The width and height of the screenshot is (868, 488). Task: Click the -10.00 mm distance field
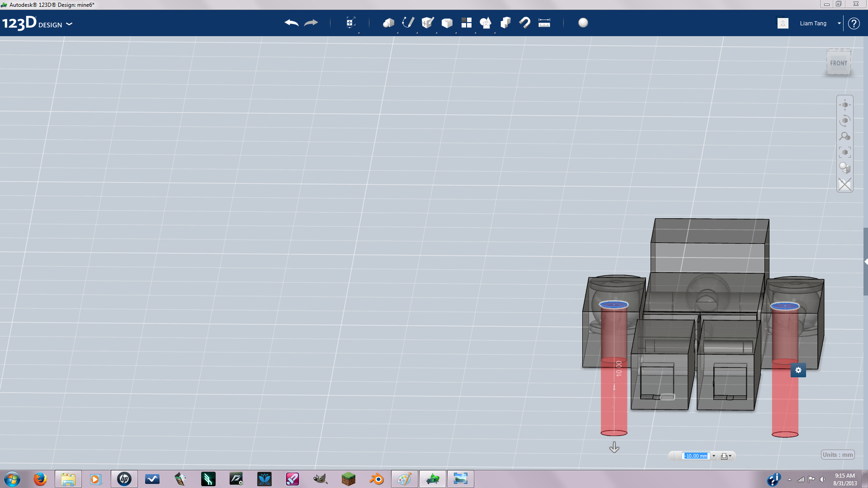[696, 456]
